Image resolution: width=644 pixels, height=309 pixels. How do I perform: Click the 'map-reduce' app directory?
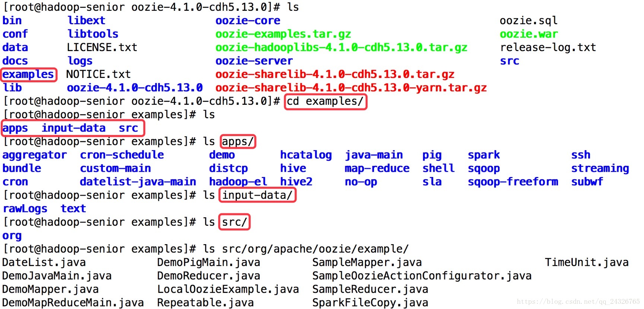(377, 168)
